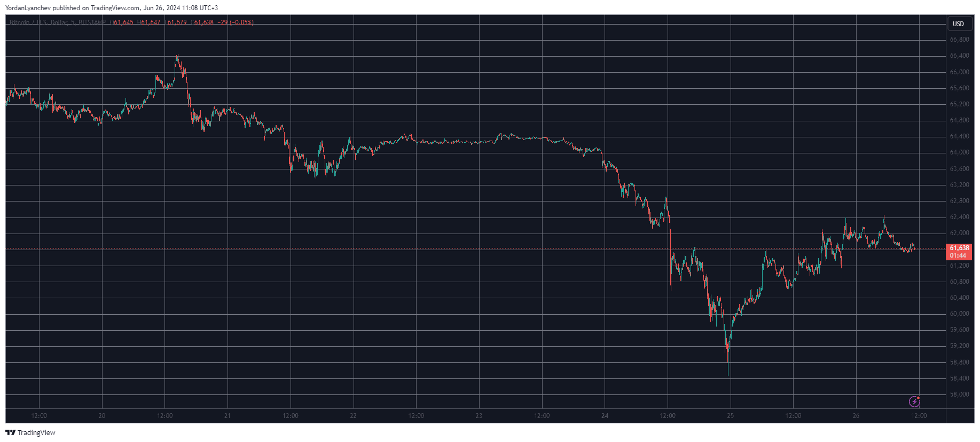This screenshot has height=442, width=980.
Task: Click the 63,600 price axis label
Action: pos(959,169)
